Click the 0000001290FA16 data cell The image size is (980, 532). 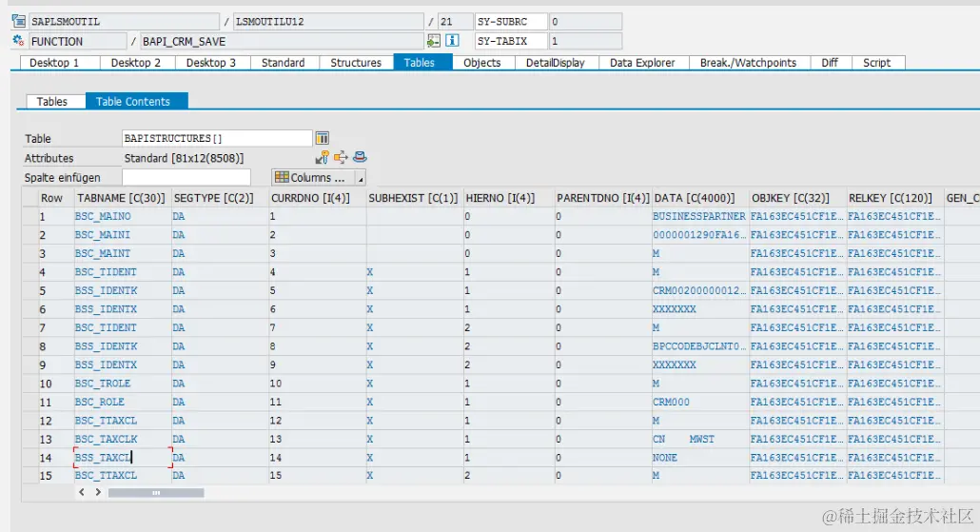700,235
